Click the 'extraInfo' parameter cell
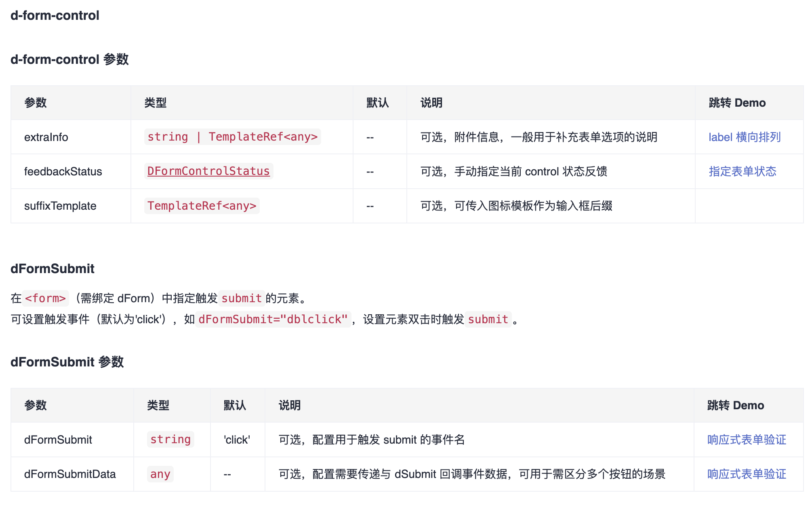The width and height of the screenshot is (812, 505). [46, 137]
